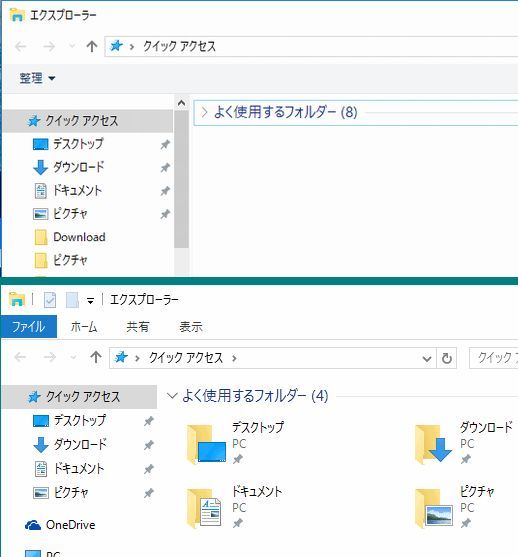Expand chevron after クイック アクセス in lower address bar
Image resolution: width=518 pixels, height=557 pixels.
point(234,358)
